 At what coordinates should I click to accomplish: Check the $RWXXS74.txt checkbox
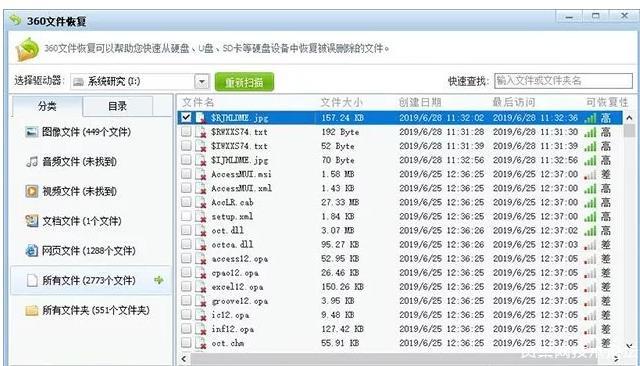[x=186, y=131]
